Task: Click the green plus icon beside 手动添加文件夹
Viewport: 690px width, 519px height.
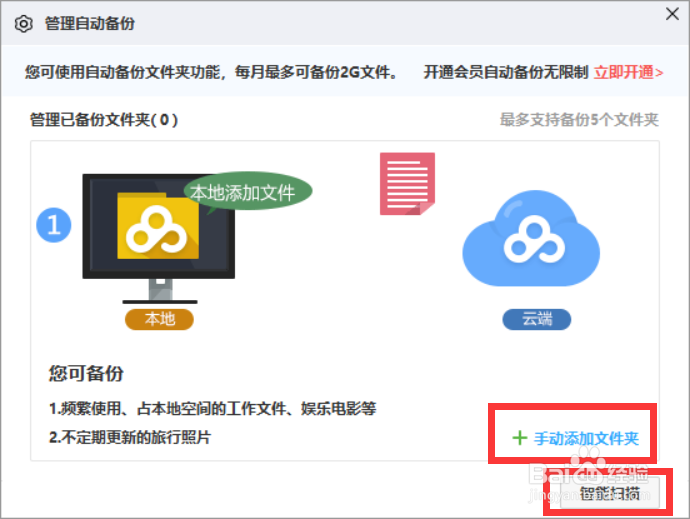Action: coord(520,438)
